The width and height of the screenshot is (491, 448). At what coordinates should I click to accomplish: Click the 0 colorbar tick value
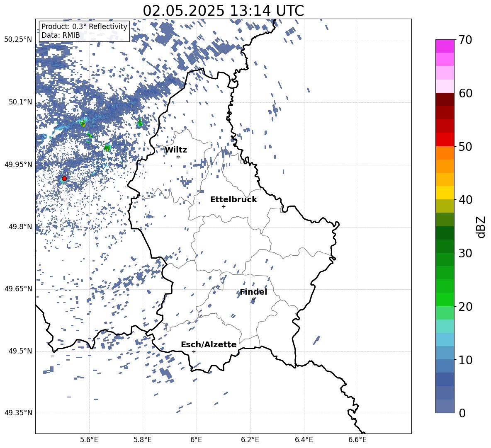(462, 413)
